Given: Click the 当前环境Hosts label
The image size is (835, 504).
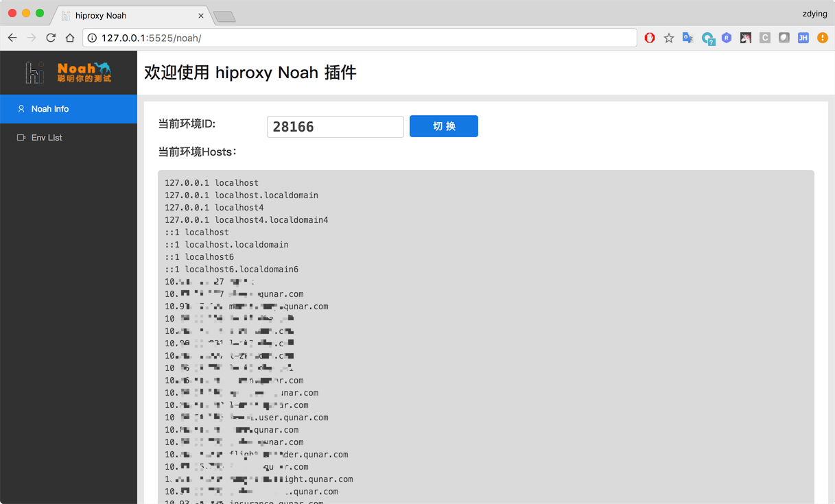Looking at the screenshot, I should (198, 152).
